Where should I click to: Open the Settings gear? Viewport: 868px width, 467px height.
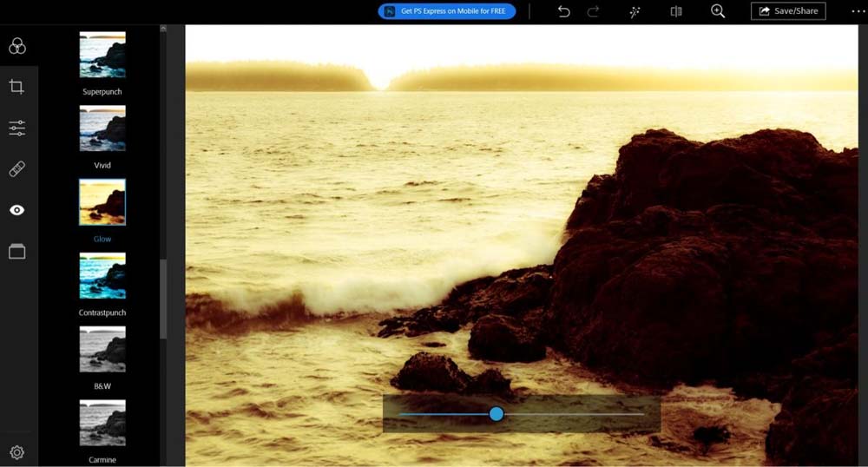point(17,452)
